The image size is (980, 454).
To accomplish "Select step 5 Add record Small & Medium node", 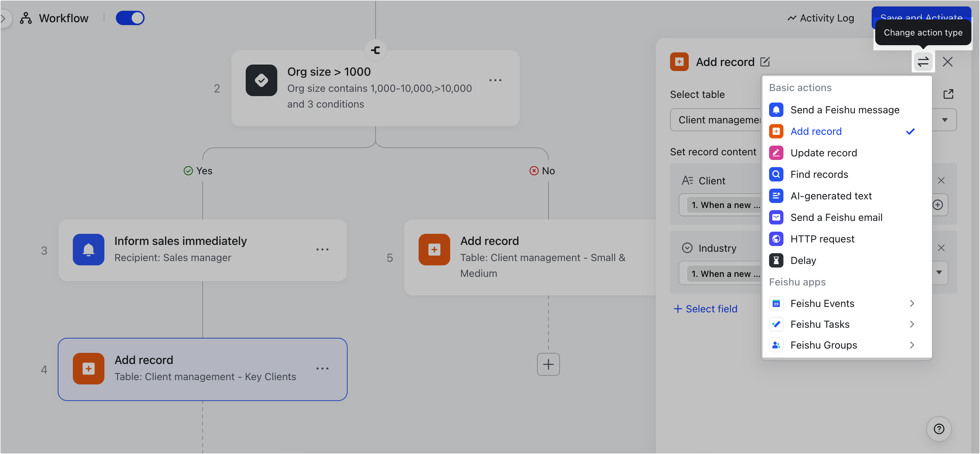I will [x=530, y=257].
